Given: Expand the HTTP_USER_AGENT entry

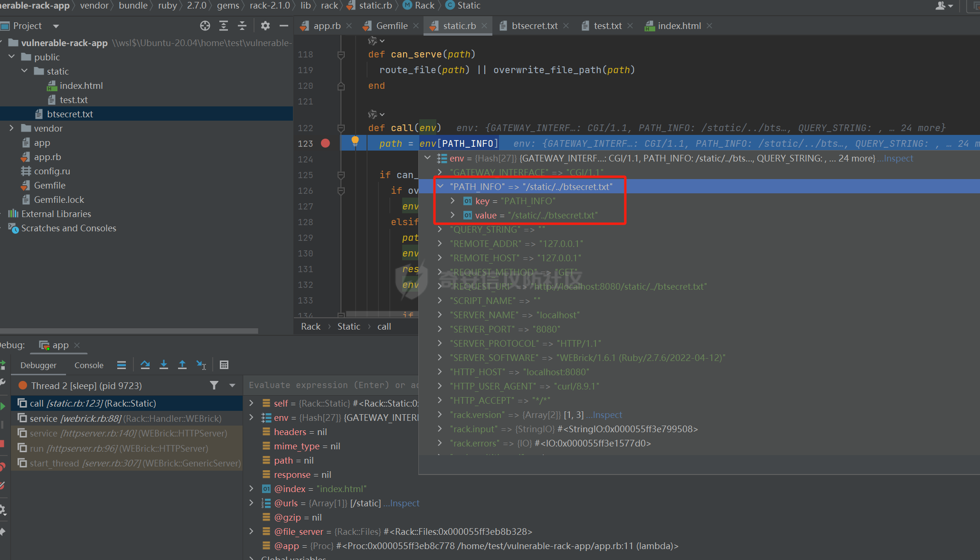Looking at the screenshot, I should (x=440, y=386).
